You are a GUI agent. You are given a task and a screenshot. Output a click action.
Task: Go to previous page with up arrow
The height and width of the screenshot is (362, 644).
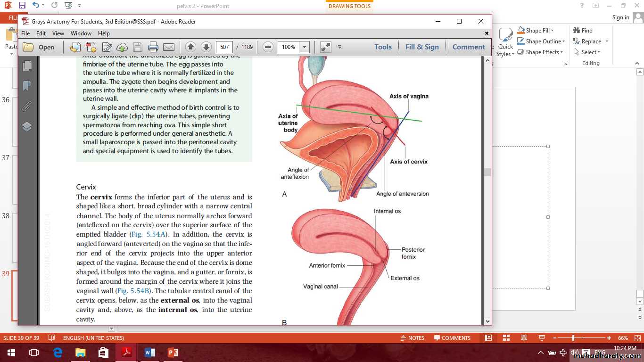(190, 47)
